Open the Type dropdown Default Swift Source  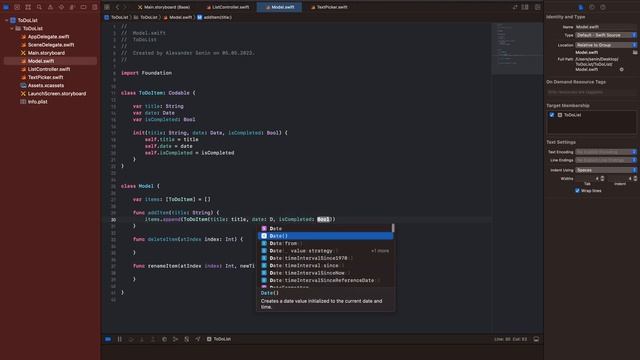click(x=606, y=35)
